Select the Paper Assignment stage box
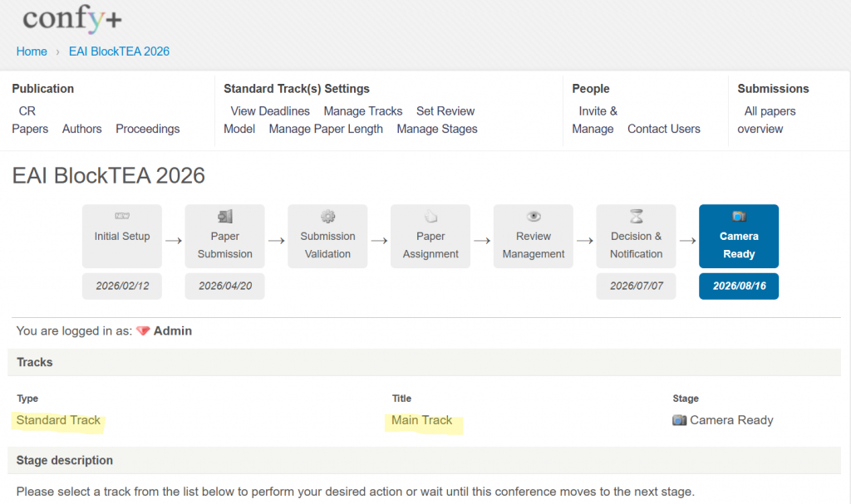This screenshot has height=504, width=851. pos(430,236)
